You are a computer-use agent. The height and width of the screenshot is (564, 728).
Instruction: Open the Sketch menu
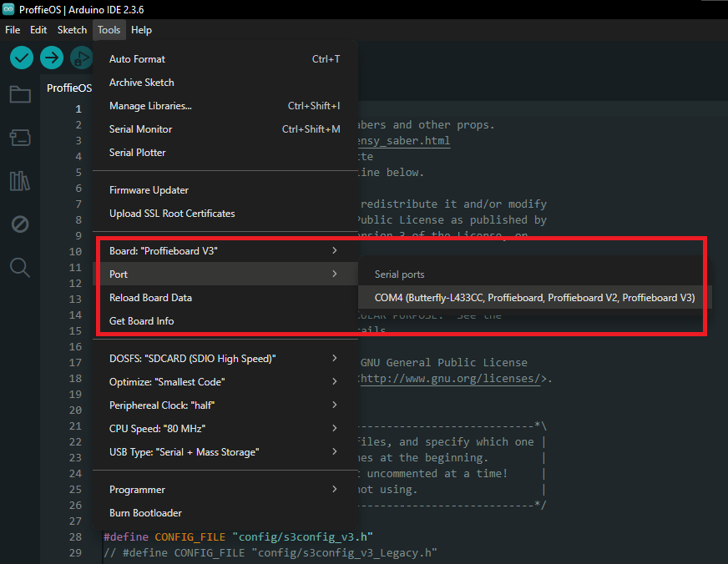coord(72,30)
